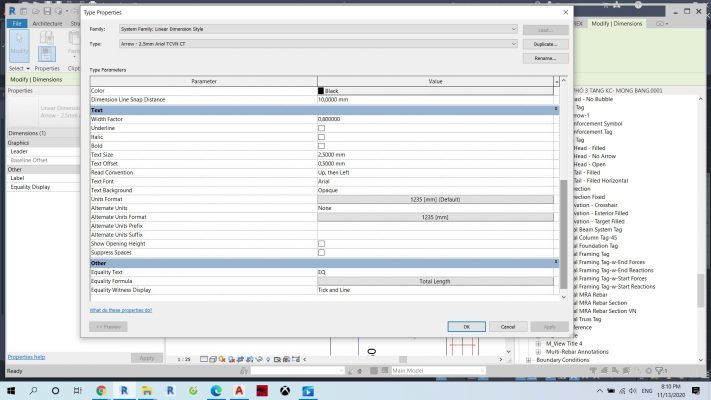This screenshot has width=711, height=400.
Task: Switch to the Architecture ribbon tab
Action: 47,22
